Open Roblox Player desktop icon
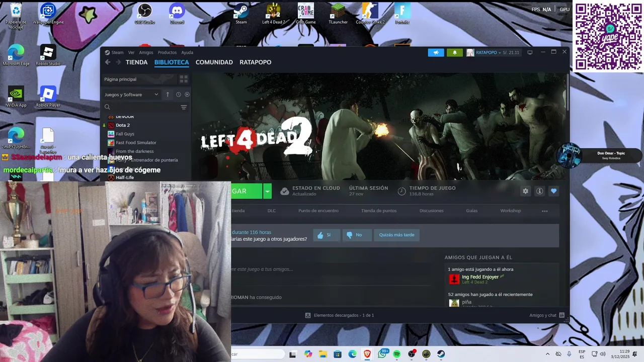The image size is (644, 362). pos(48,97)
